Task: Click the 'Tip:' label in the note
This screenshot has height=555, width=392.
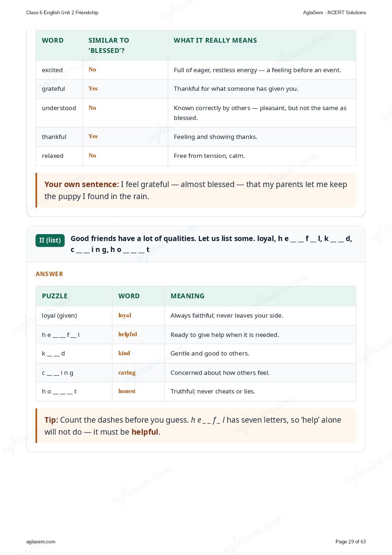Action: [x=51, y=420]
